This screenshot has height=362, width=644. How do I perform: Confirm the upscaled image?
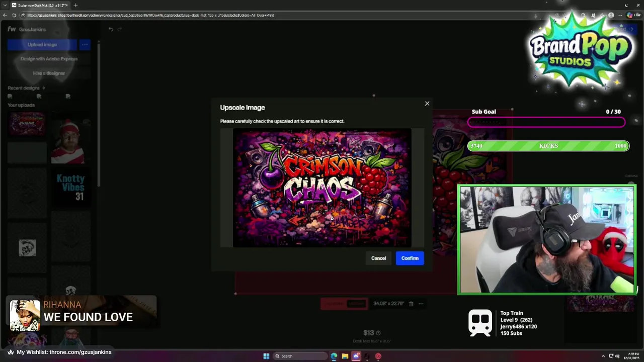point(410,258)
